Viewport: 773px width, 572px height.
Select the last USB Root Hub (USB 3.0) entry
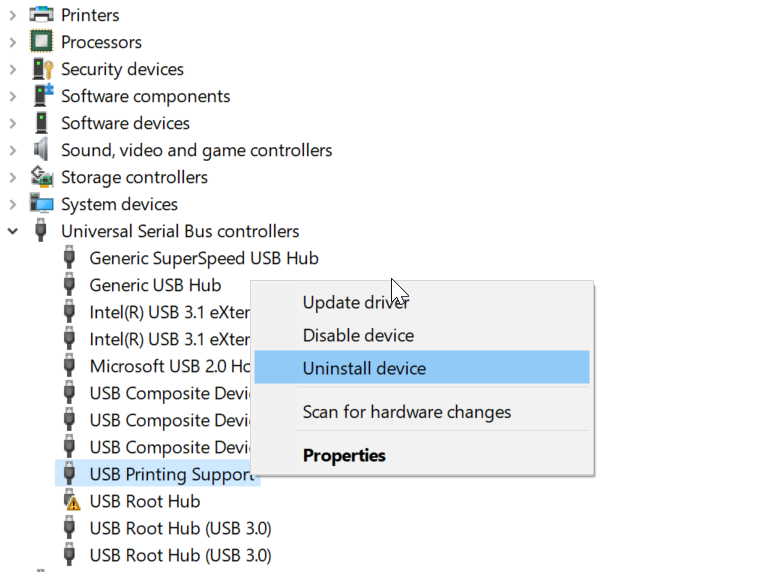pos(180,555)
